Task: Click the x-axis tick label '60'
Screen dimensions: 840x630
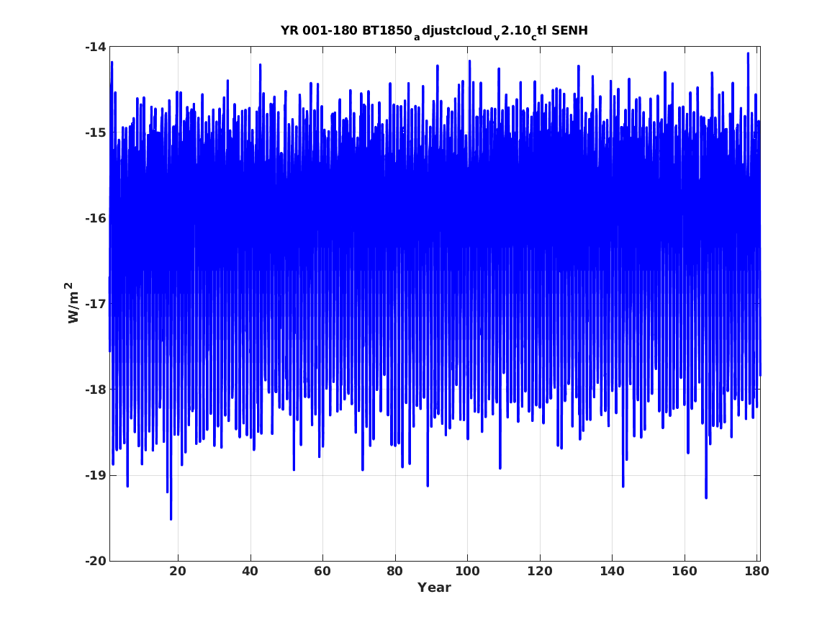Action: pyautogui.click(x=322, y=571)
